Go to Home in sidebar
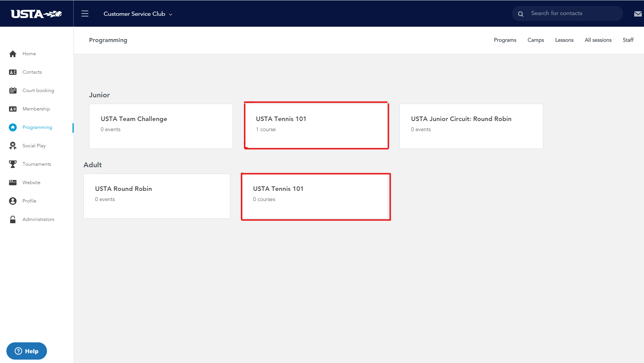644x363 pixels. click(x=29, y=54)
